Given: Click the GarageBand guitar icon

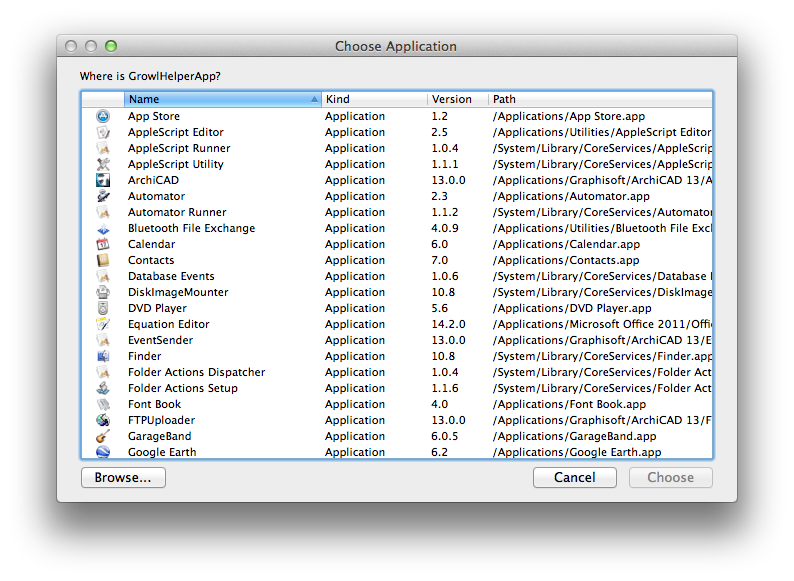Looking at the screenshot, I should [103, 436].
